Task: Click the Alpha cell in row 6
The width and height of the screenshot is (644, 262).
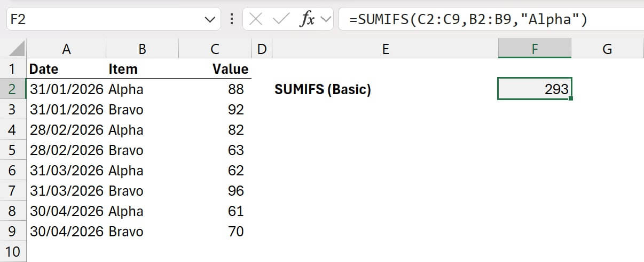Action: coord(142,171)
